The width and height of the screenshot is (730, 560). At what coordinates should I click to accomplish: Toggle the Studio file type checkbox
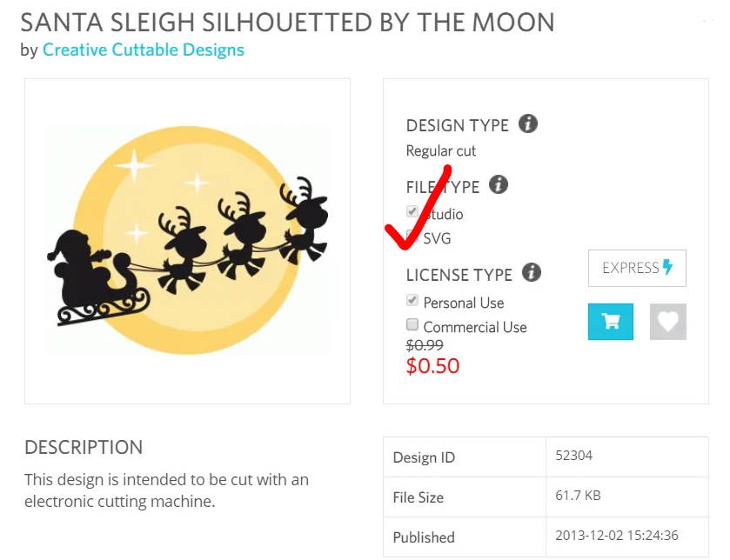[x=412, y=211]
